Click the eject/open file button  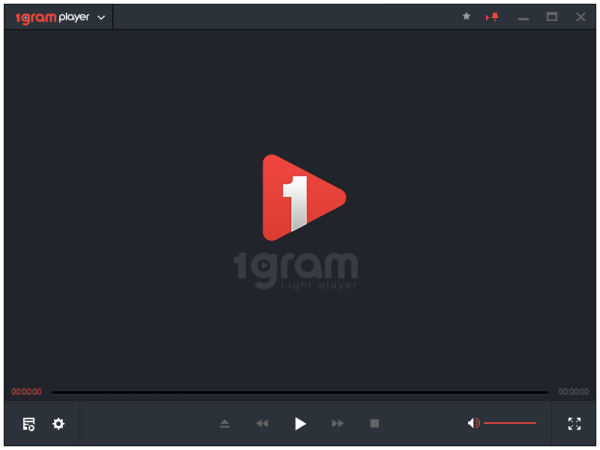225,424
